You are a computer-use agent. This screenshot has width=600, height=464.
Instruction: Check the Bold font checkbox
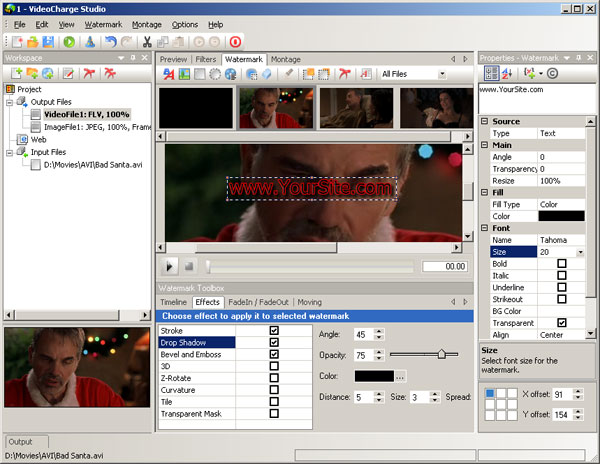[562, 264]
